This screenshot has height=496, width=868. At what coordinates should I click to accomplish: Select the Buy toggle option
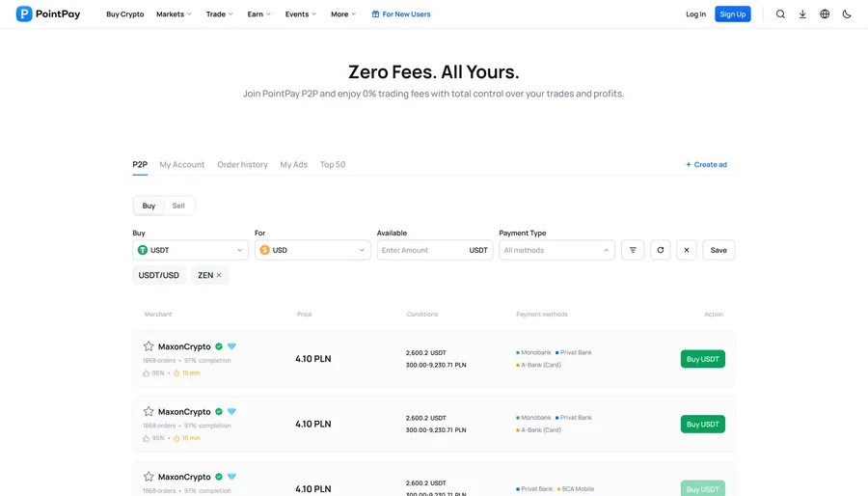(149, 206)
